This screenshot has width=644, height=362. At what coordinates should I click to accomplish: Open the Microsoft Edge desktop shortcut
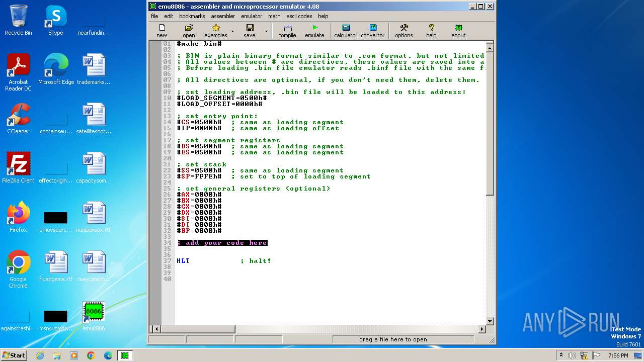[x=56, y=69]
